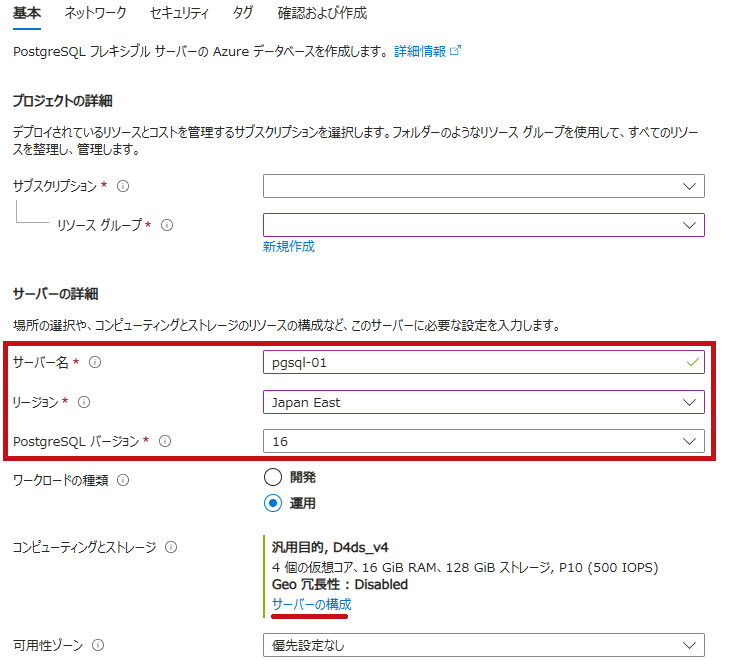Click 新規作成 link under resource group
Viewport: 730px width, 667px height.
tap(289, 247)
